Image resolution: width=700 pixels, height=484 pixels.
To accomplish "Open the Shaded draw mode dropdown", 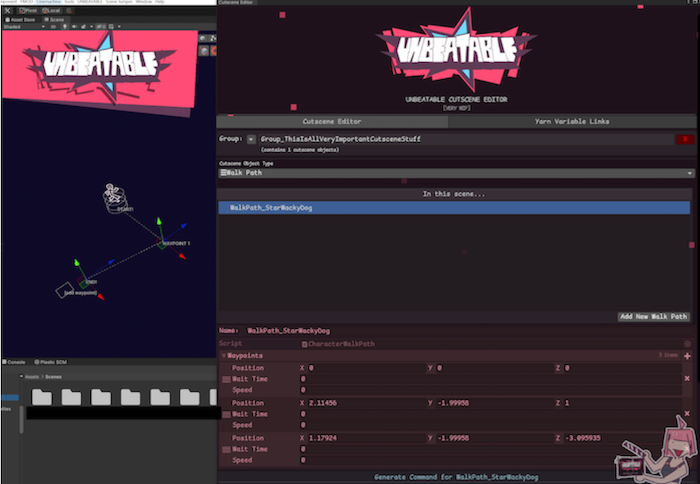I will 24,27.
